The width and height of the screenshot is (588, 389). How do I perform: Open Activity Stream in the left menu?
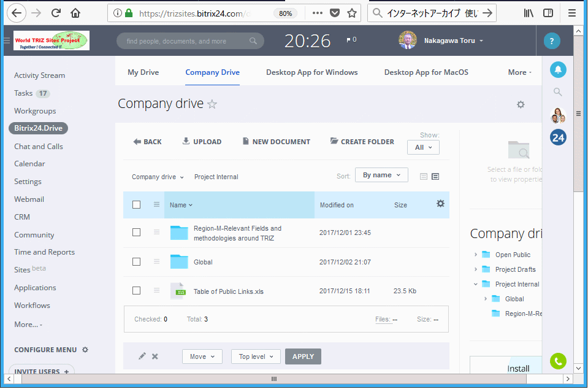[x=39, y=75]
